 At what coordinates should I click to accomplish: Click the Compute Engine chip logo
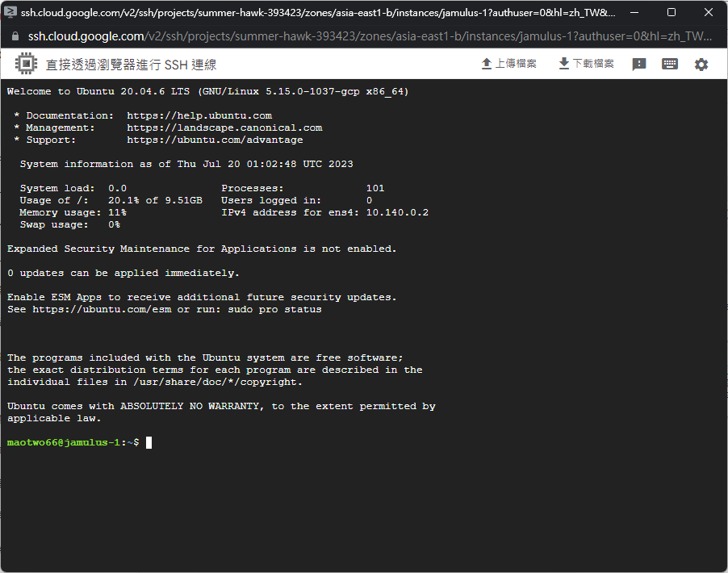point(26,65)
